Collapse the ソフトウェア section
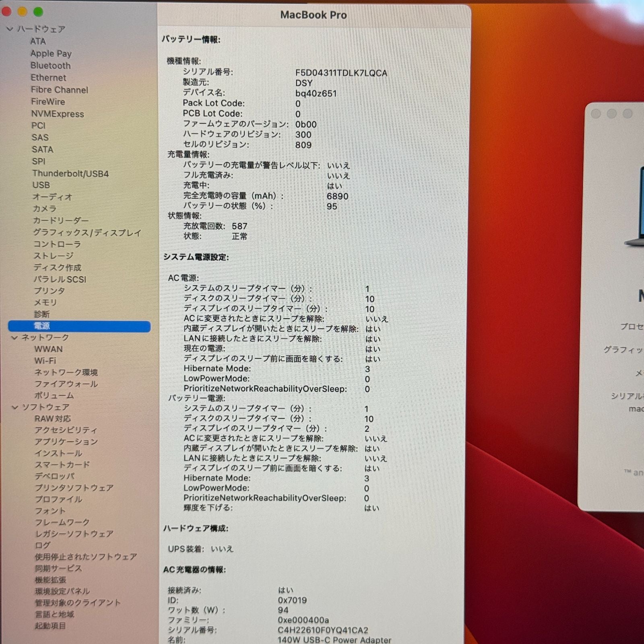The image size is (644, 644). (x=15, y=407)
